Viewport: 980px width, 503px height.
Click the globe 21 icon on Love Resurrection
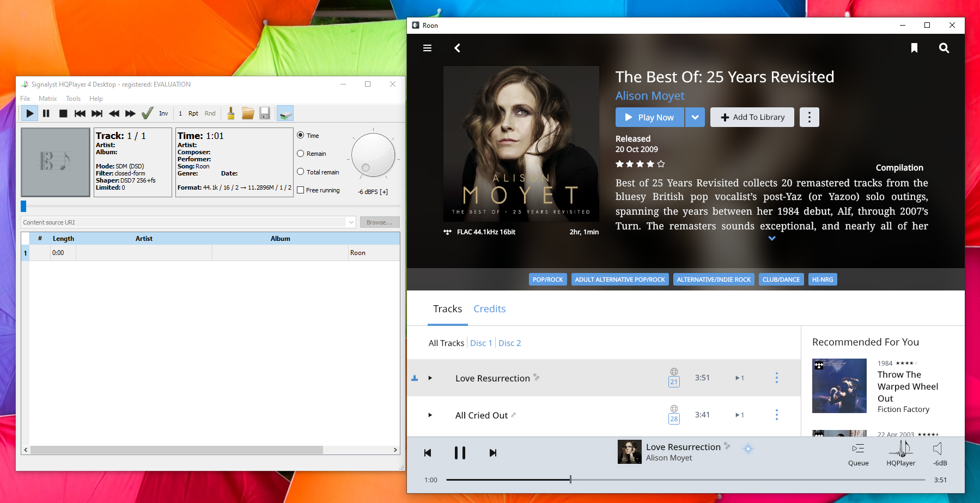[674, 377]
